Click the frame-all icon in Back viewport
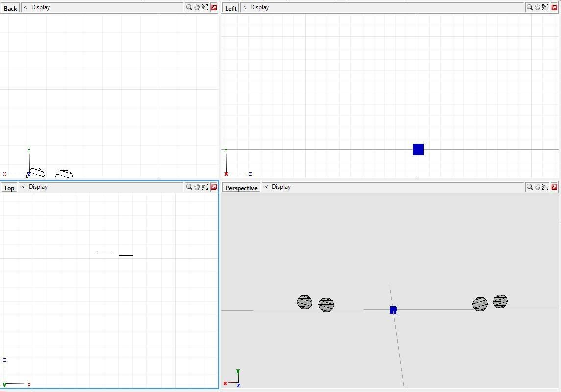The height and width of the screenshot is (392, 561). (205, 8)
